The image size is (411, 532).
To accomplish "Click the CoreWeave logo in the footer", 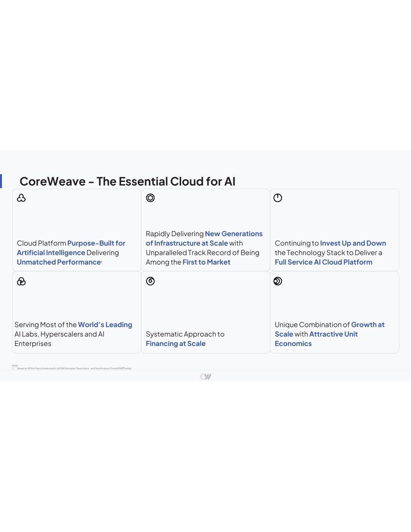I will pyautogui.click(x=205, y=376).
